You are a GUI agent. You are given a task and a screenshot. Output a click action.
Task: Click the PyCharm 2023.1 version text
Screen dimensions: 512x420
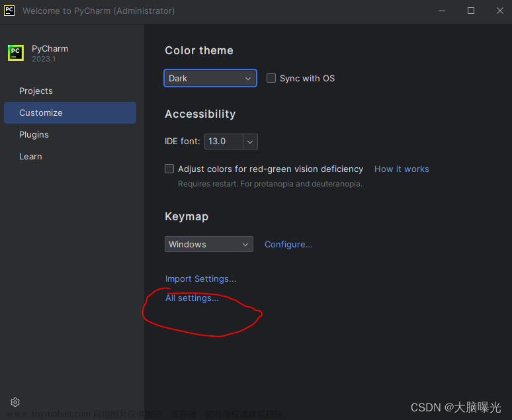(x=44, y=59)
